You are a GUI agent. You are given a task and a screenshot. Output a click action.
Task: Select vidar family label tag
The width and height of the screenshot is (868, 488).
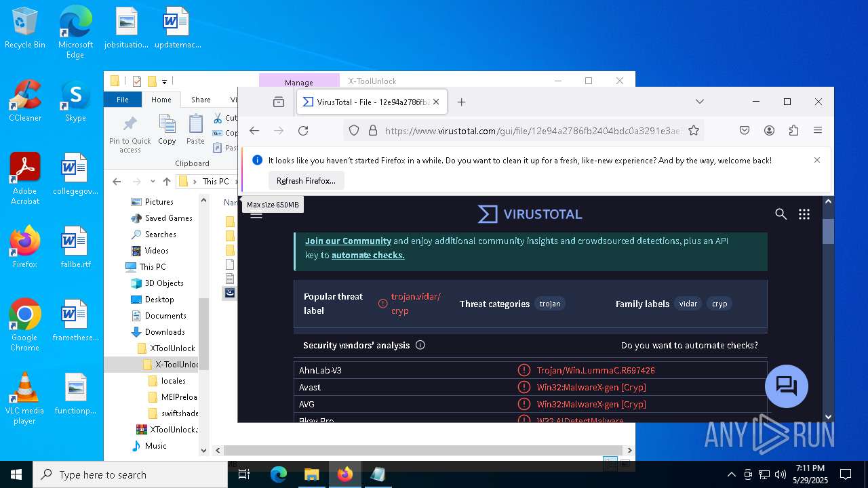click(688, 304)
